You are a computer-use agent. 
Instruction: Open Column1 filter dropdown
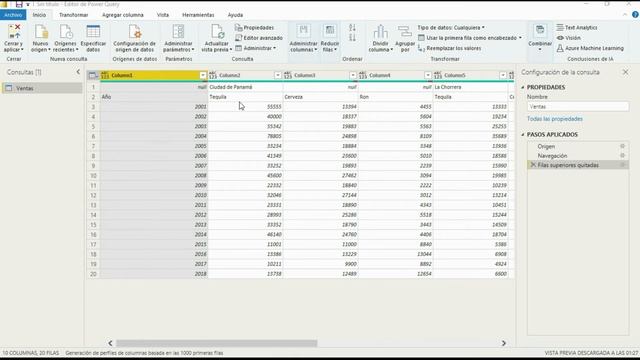click(203, 75)
